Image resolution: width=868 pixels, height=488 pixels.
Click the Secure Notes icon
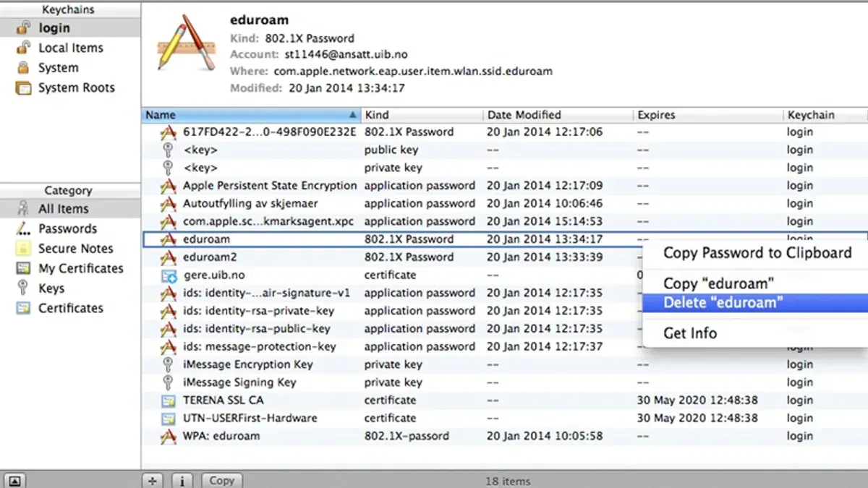(x=23, y=248)
